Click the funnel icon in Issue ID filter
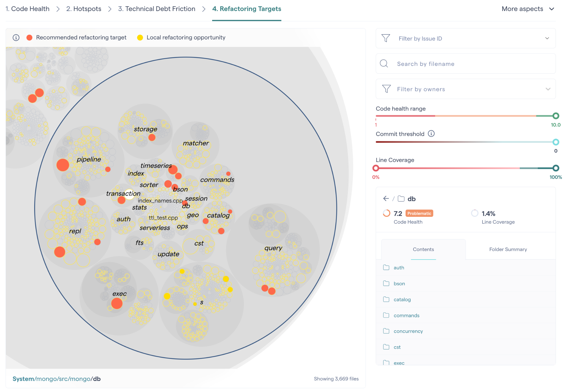This screenshot has height=392, width=565. (x=386, y=38)
